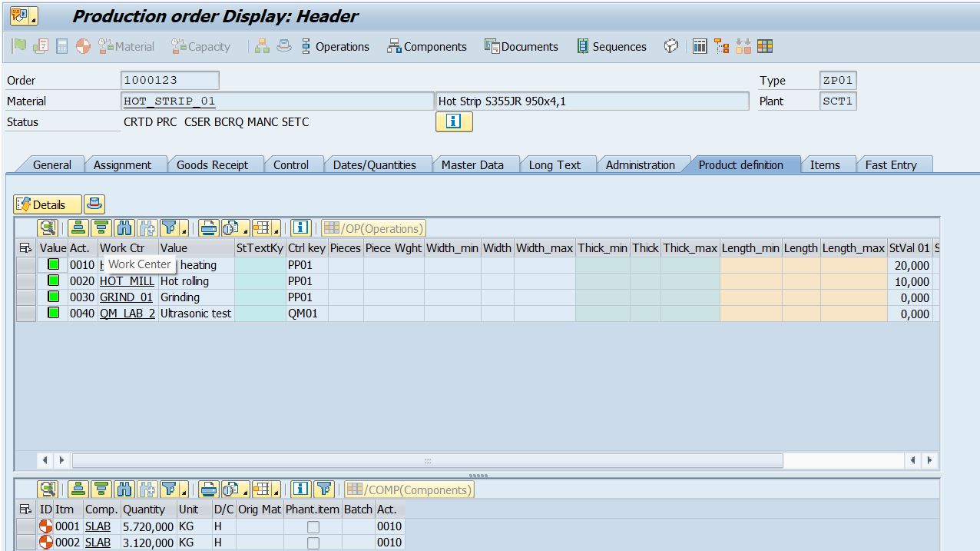Open the Sequences overview from toolbar
The height and width of the screenshot is (551, 980).
(x=611, y=47)
